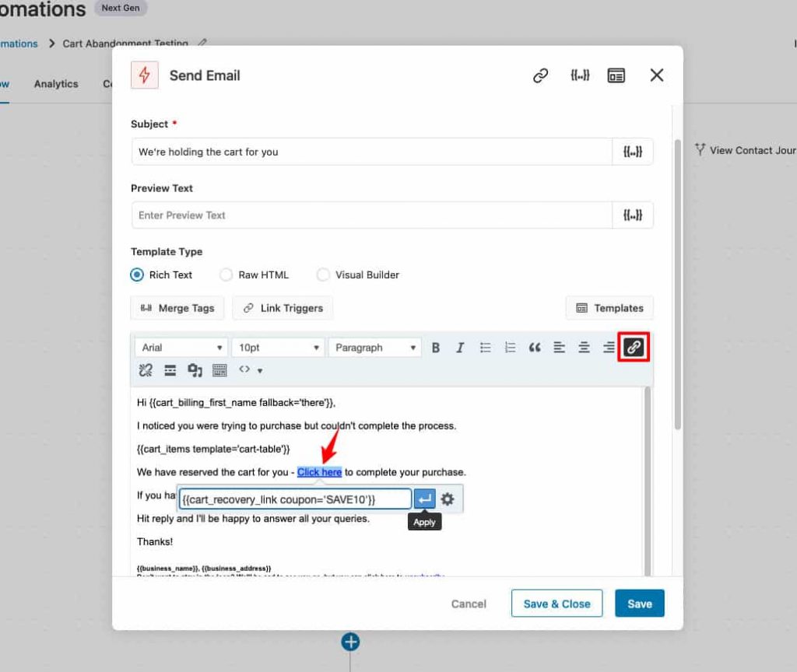
Task: Open the Paragraph format dropdown
Action: point(375,348)
